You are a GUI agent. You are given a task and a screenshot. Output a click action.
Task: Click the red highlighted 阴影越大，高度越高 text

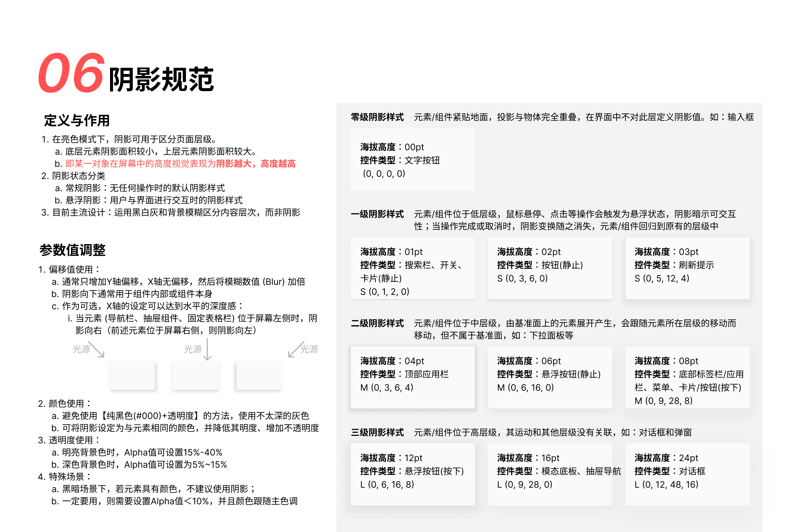pyautogui.click(x=256, y=163)
